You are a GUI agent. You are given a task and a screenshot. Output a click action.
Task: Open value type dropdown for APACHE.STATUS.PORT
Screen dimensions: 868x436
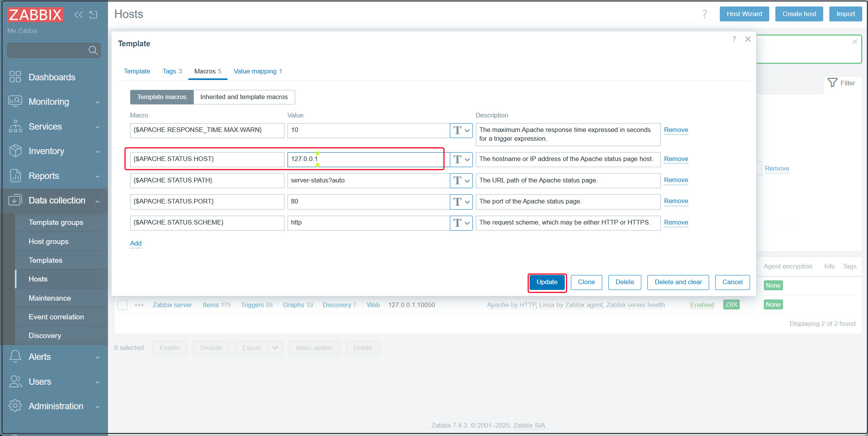tap(461, 202)
